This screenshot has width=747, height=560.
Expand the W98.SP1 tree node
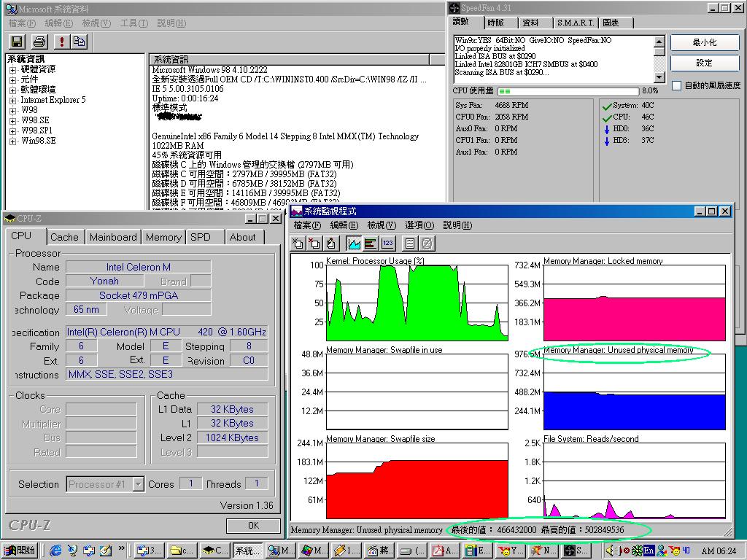click(x=13, y=131)
